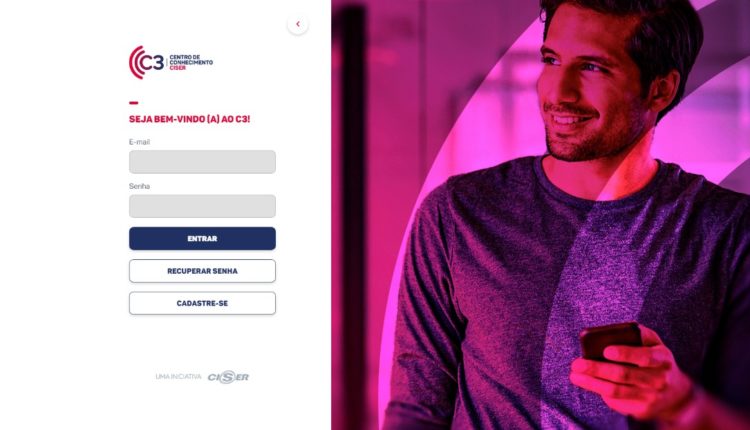Click the back chevron button

point(298,24)
